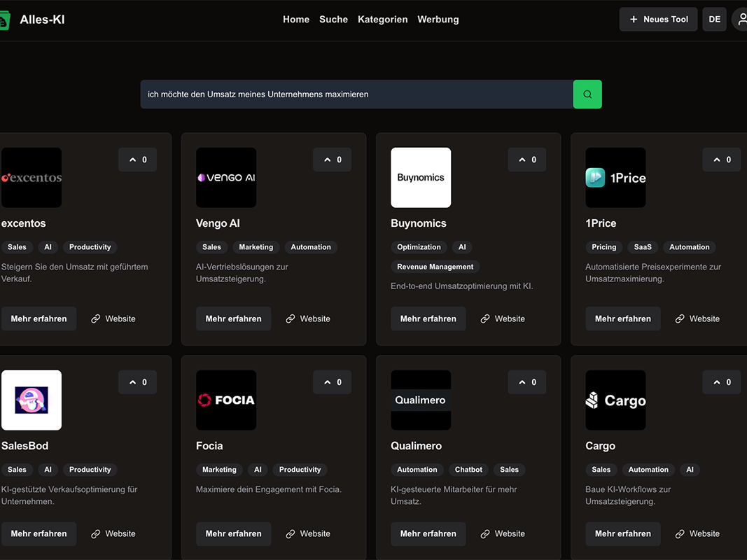
Task: Open the Buynomics logo thumbnail
Action: pyautogui.click(x=421, y=178)
